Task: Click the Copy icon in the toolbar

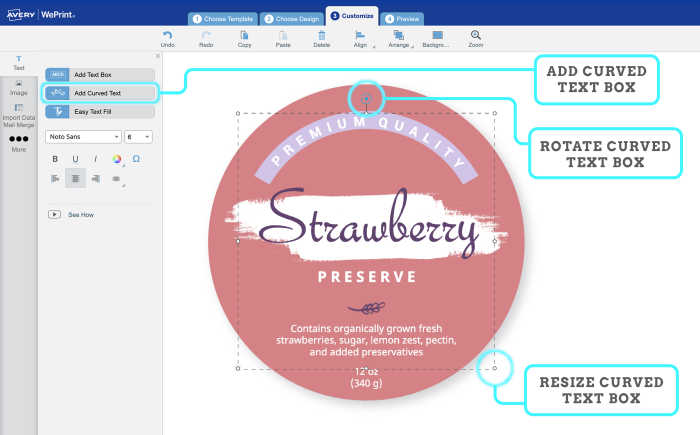Action: click(245, 36)
